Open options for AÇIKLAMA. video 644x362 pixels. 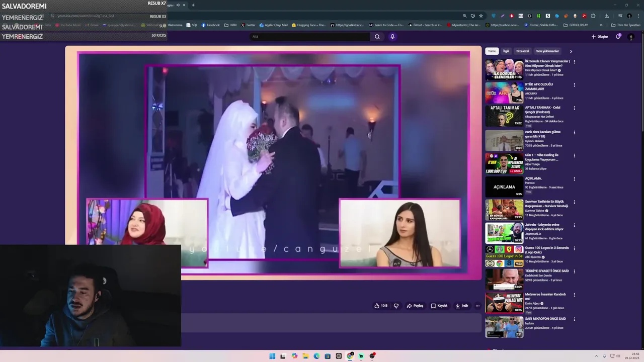[x=574, y=179]
